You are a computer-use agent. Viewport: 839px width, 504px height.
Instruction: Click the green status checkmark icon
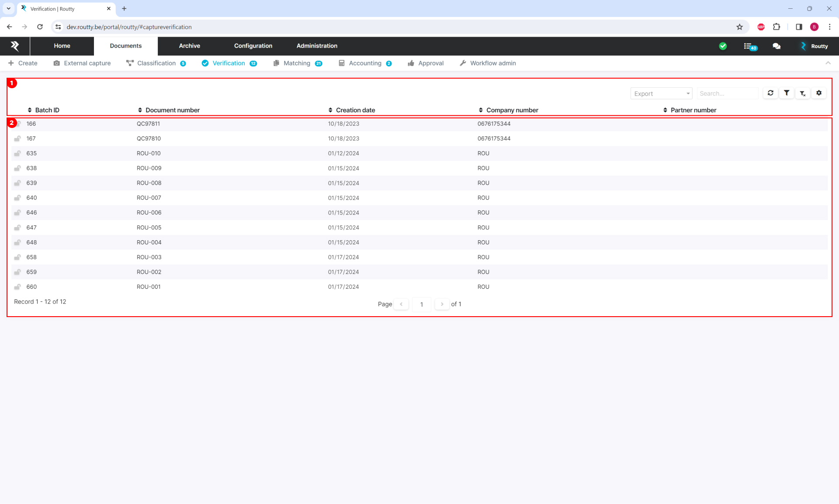click(723, 46)
